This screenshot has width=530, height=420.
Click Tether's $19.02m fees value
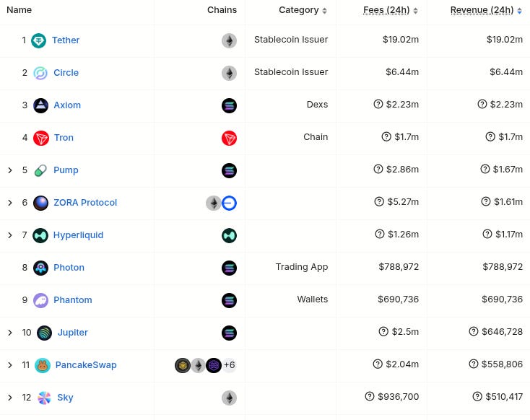[x=401, y=40]
